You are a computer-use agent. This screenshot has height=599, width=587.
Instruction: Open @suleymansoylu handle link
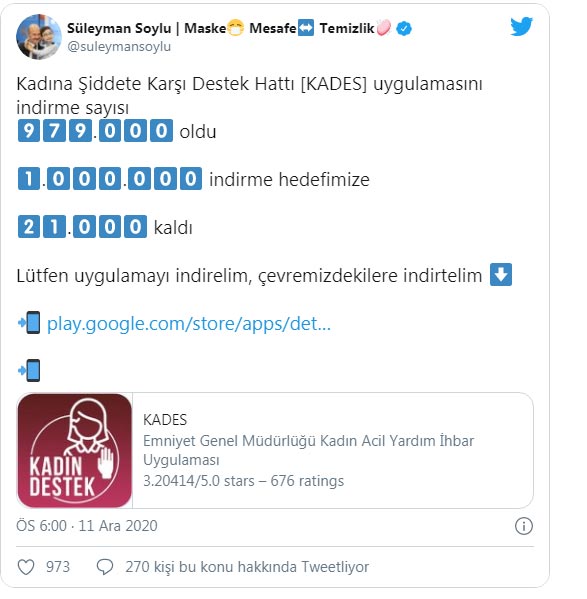click(119, 47)
